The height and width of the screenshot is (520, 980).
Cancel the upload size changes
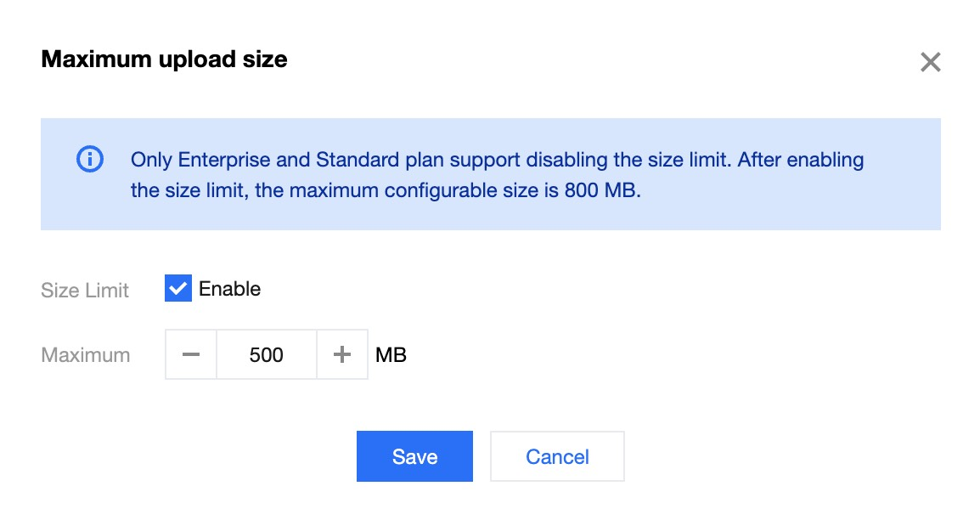[557, 456]
